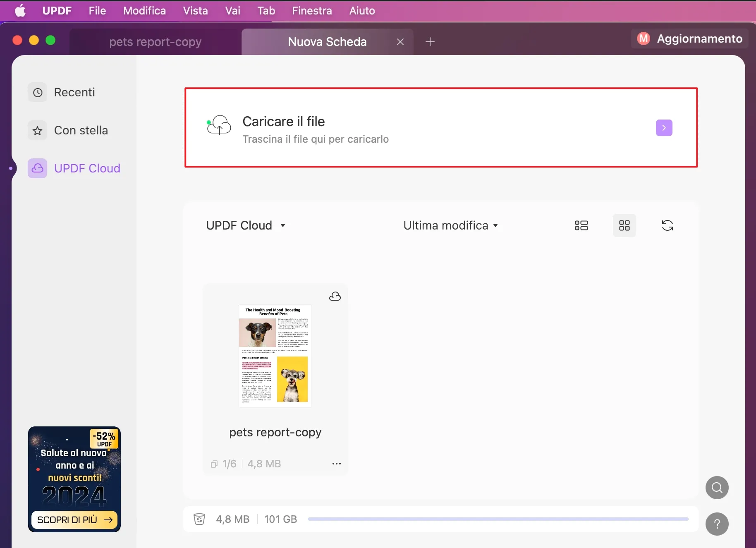Open the pets report-copy thumbnail

[x=275, y=356]
